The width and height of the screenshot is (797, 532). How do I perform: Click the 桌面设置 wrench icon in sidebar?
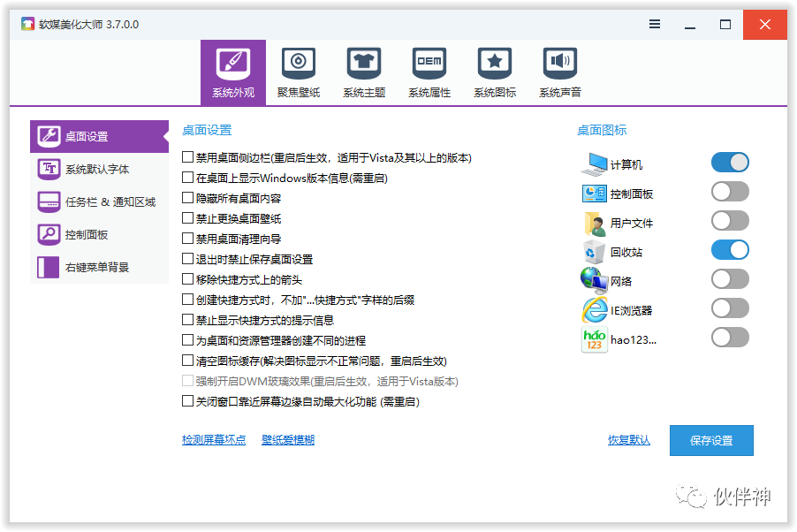tap(49, 136)
